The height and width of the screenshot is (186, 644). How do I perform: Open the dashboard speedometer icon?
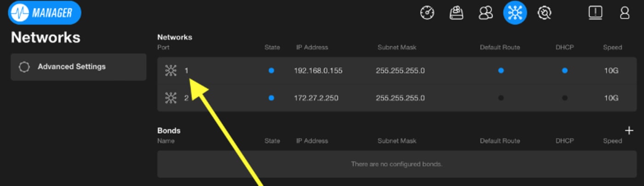pos(427,13)
